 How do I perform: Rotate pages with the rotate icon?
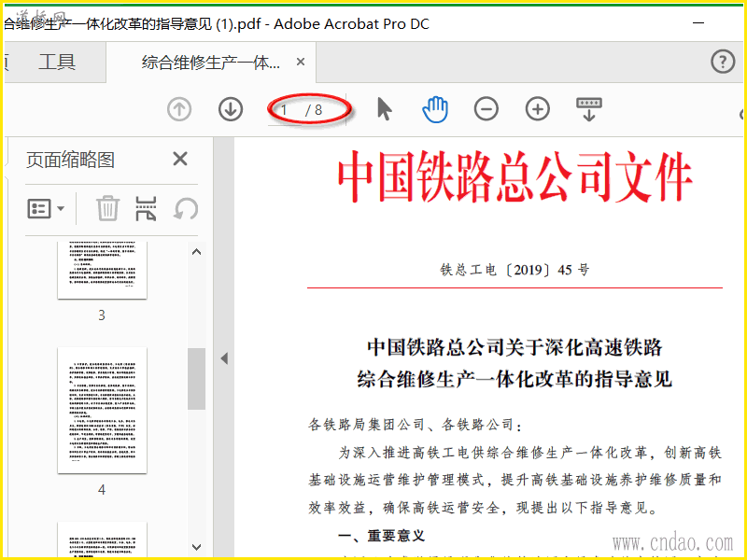pos(186,208)
